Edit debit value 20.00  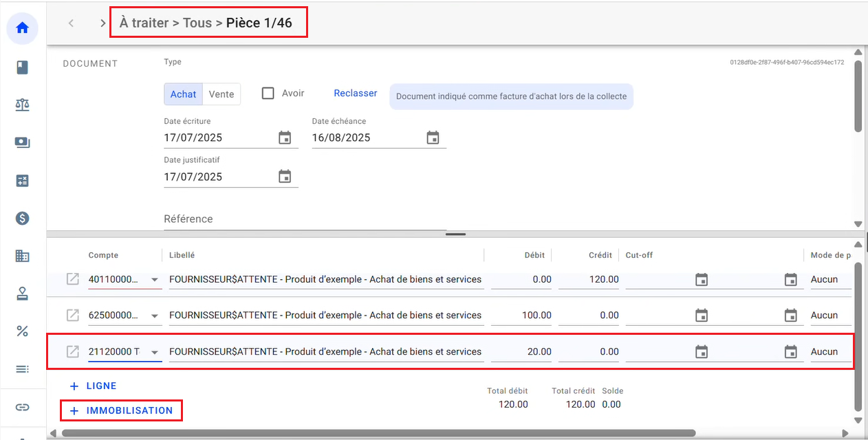521,351
